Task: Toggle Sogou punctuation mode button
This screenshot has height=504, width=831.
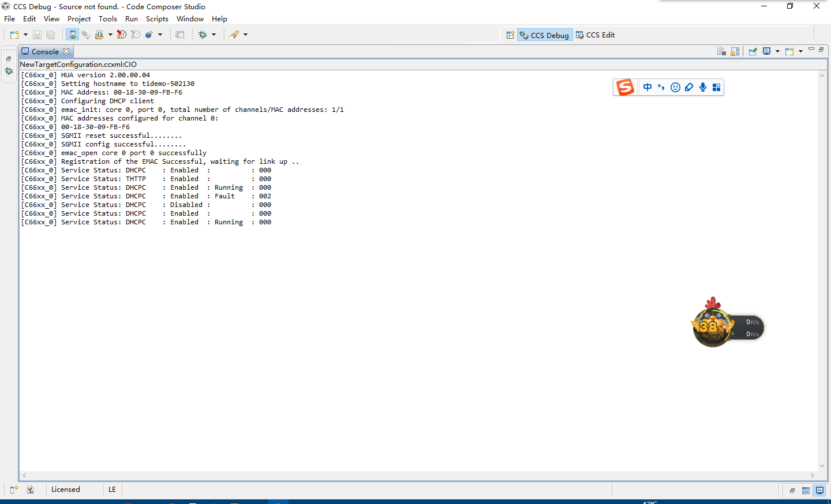Action: (661, 87)
